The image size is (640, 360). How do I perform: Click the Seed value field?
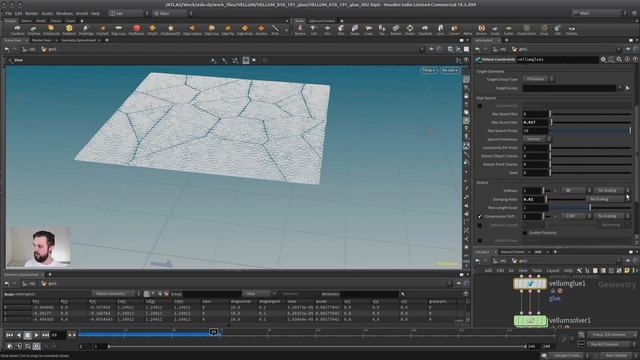(536, 173)
